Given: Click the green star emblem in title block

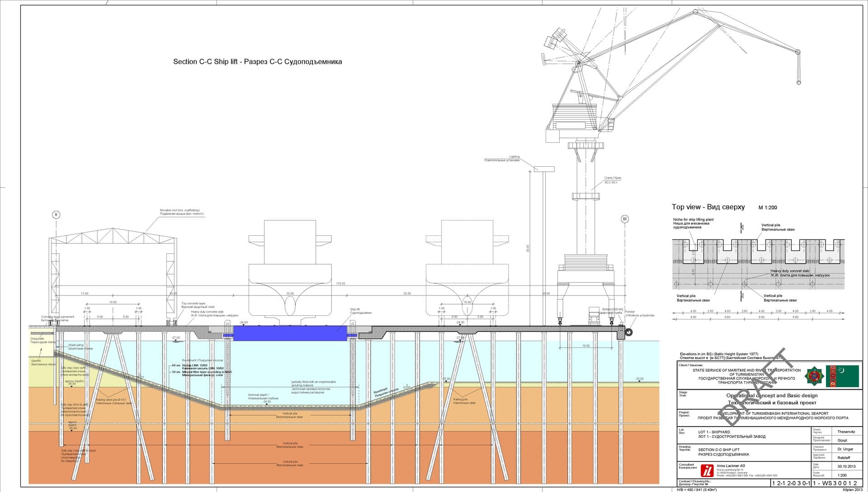Looking at the screenshot, I should point(813,375).
